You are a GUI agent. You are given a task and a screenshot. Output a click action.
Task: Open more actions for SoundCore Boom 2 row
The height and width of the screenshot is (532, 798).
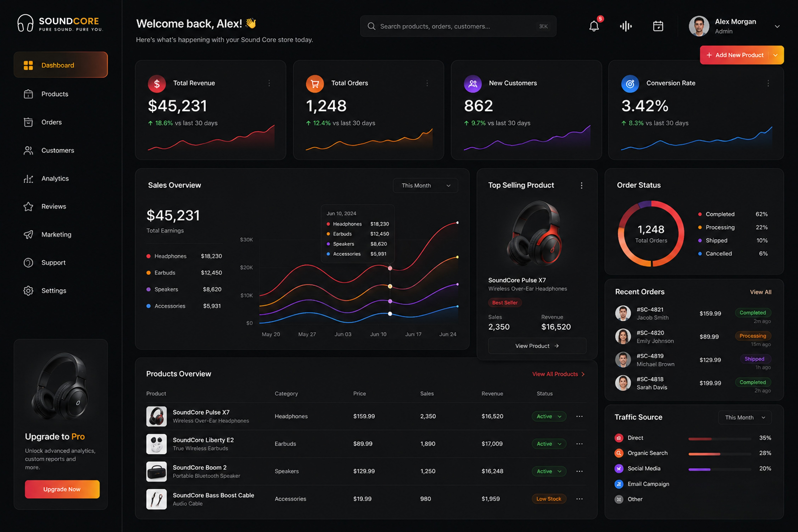(580, 471)
